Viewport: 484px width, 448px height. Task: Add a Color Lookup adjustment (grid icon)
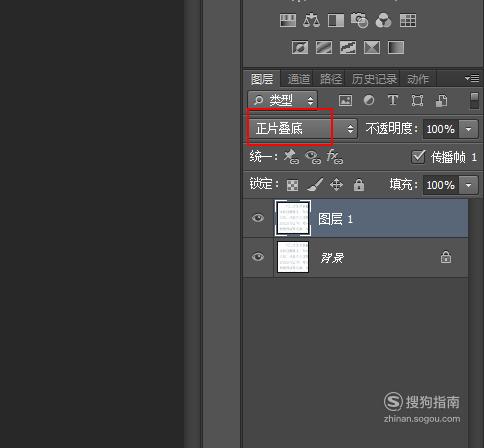click(x=408, y=21)
